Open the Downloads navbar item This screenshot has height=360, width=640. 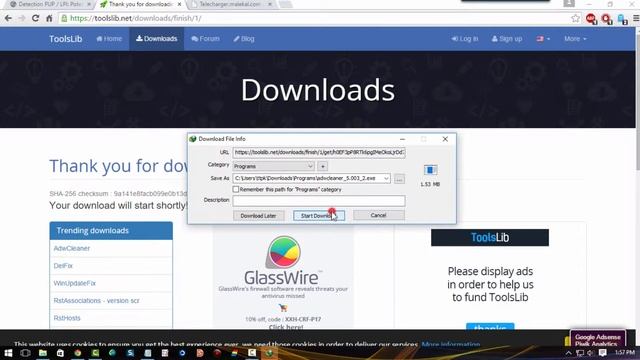(156, 39)
